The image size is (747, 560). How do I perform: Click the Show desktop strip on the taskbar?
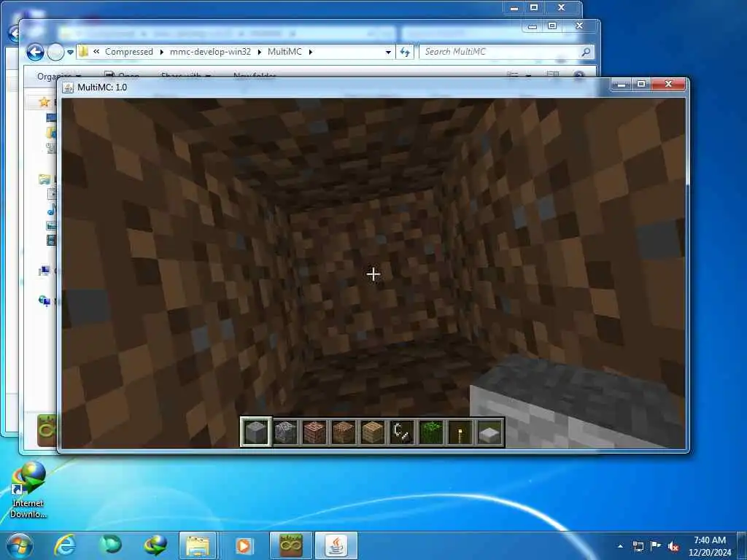click(x=743, y=545)
